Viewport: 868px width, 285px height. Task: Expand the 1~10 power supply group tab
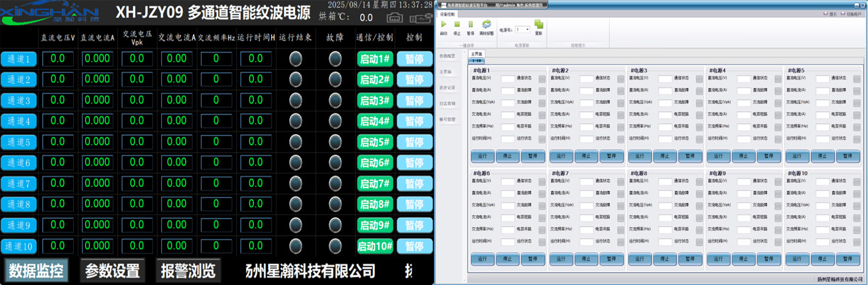(x=475, y=61)
